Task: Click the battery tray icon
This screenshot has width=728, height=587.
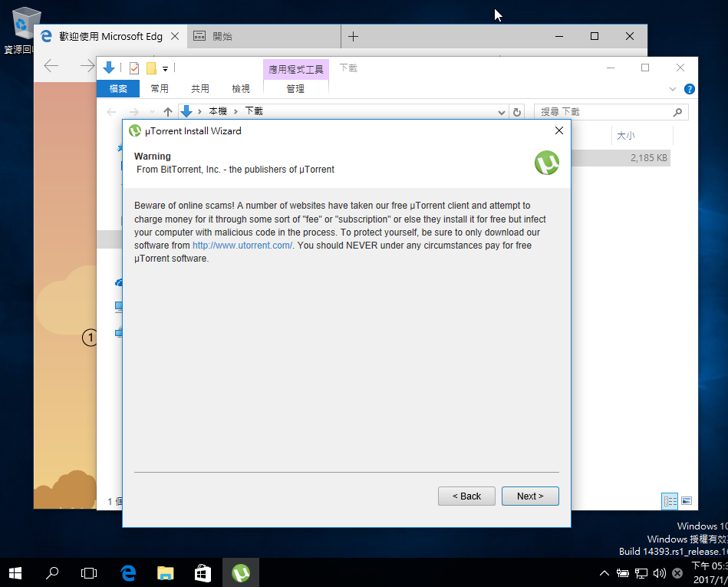Action: (x=623, y=573)
